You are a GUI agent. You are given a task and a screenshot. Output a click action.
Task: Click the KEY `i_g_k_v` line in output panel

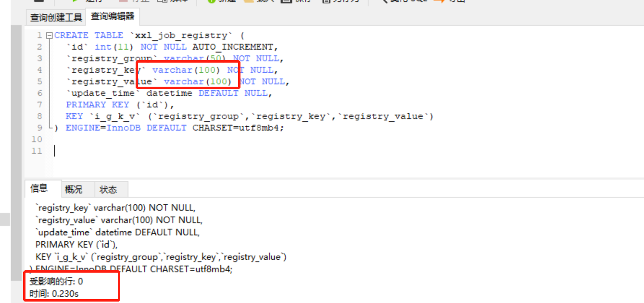pyautogui.click(x=161, y=257)
